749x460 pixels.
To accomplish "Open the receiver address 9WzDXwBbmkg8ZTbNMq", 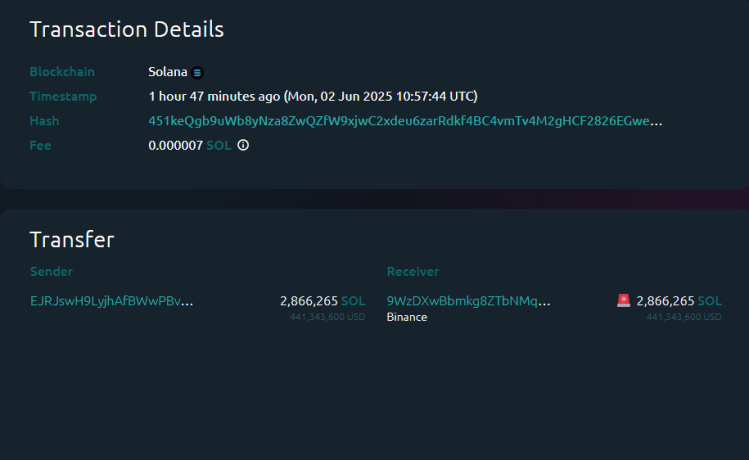I will pos(468,300).
